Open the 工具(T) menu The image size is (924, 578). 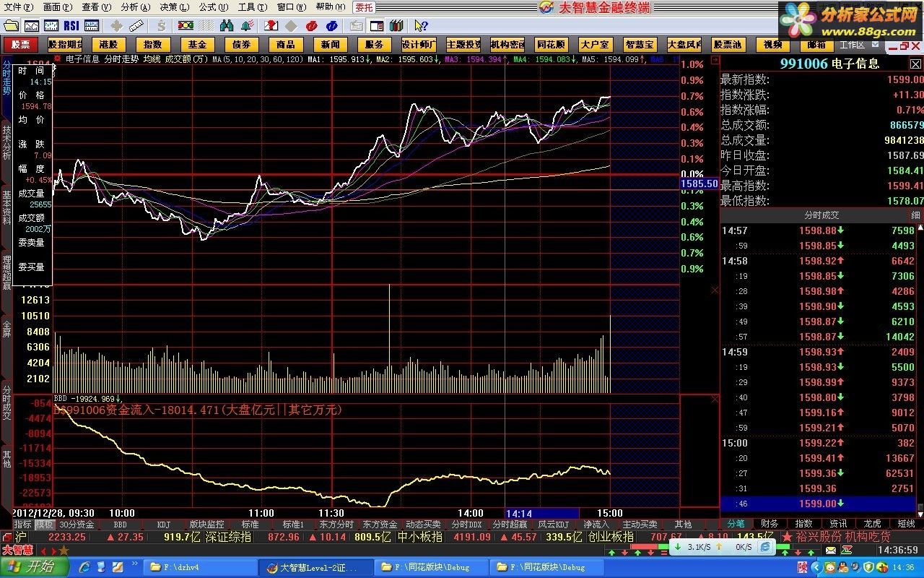(x=253, y=7)
